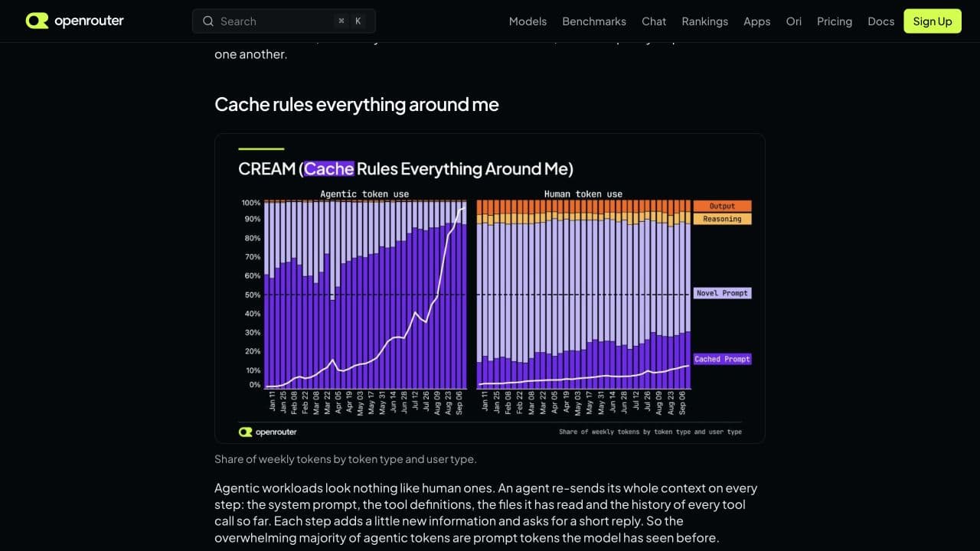Click the openrouter wordmark text in the header
Screen dimensions: 980x551
[89, 21]
